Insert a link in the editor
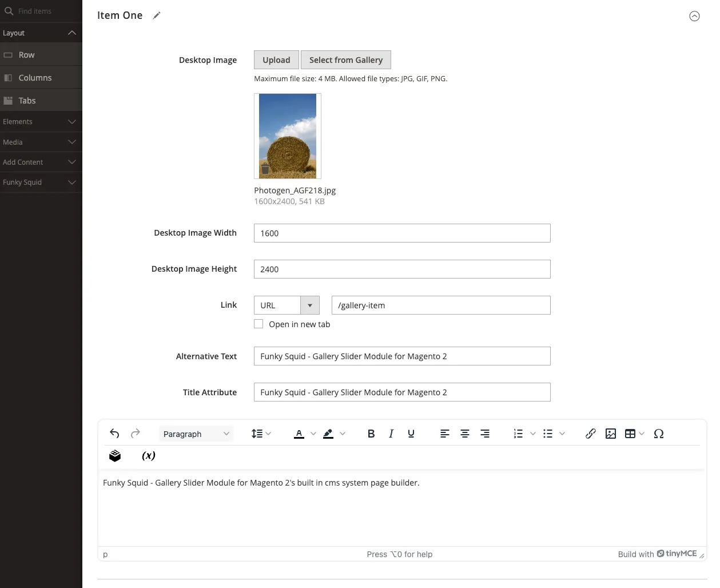 point(591,434)
